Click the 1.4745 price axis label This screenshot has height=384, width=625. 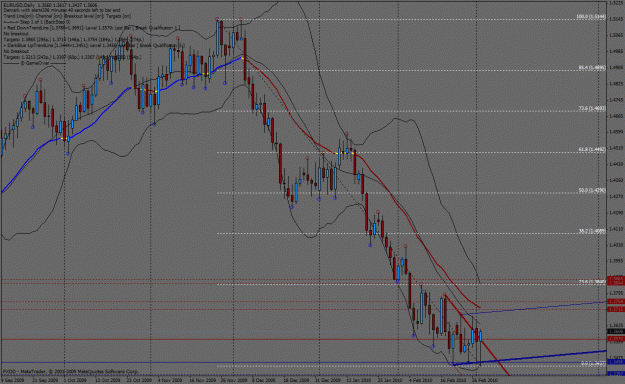[616, 100]
